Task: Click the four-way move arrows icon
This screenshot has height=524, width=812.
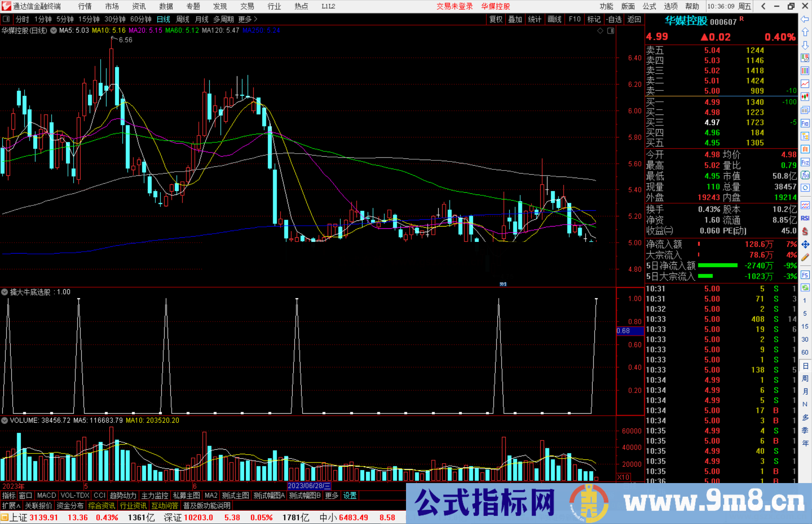Action: 805,245
